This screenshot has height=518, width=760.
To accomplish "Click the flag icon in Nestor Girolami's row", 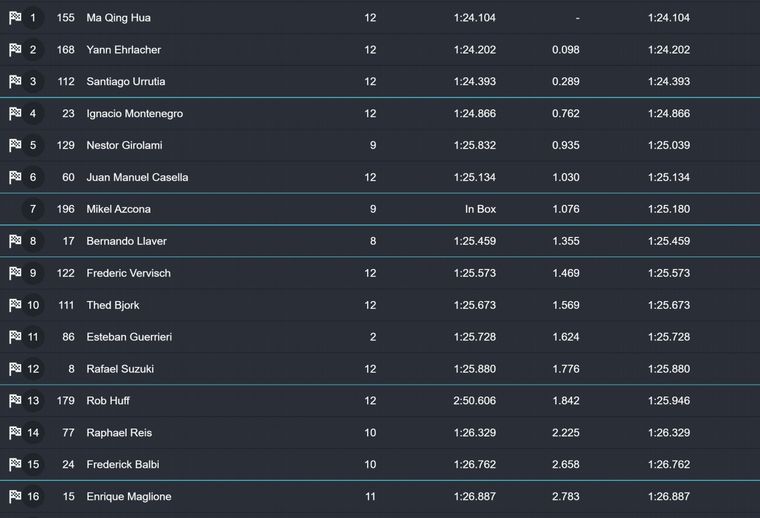I will pyautogui.click(x=15, y=145).
